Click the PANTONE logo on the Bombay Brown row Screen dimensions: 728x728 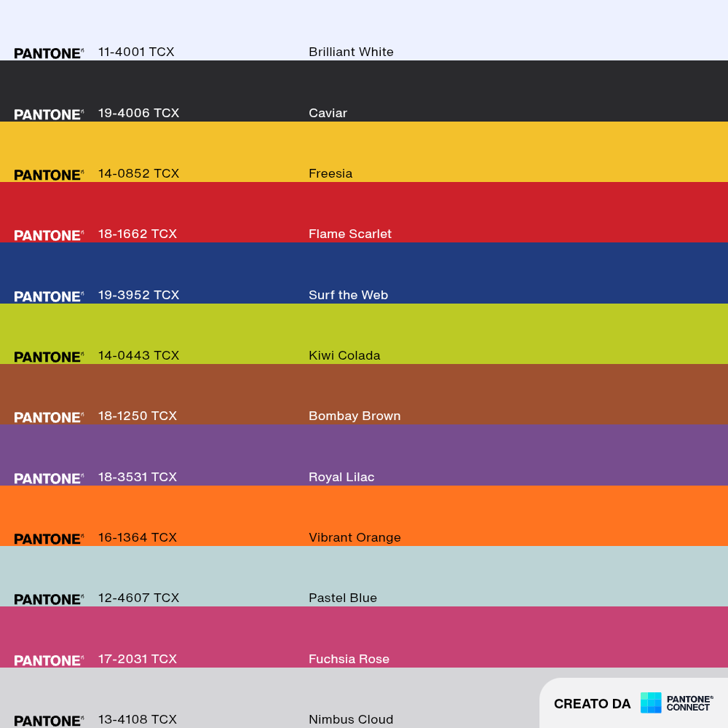pos(49,417)
